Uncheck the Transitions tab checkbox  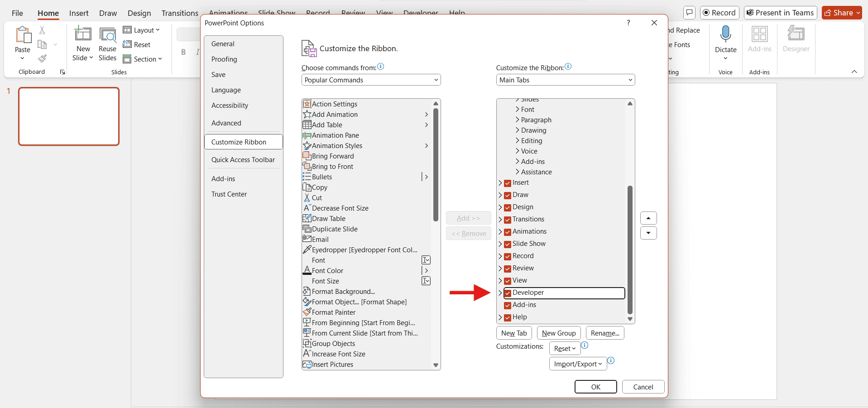tap(508, 220)
